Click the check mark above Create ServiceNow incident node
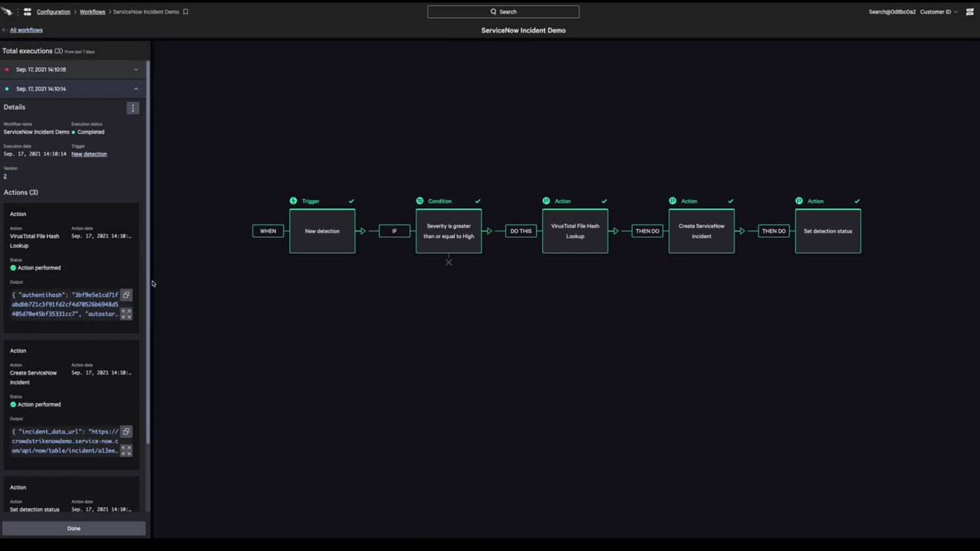The image size is (980, 551). pyautogui.click(x=730, y=201)
